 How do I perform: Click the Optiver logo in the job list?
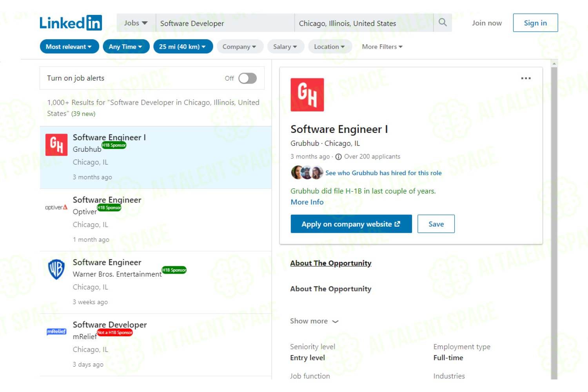(56, 207)
